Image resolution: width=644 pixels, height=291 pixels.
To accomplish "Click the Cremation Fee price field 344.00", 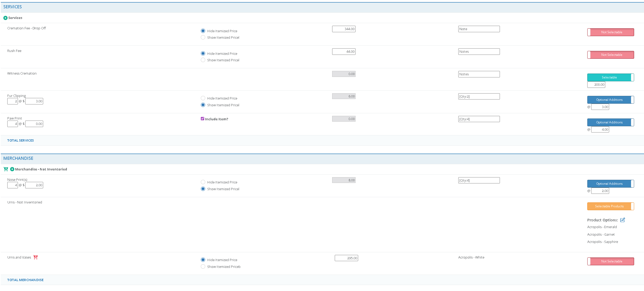I will coord(344,29).
